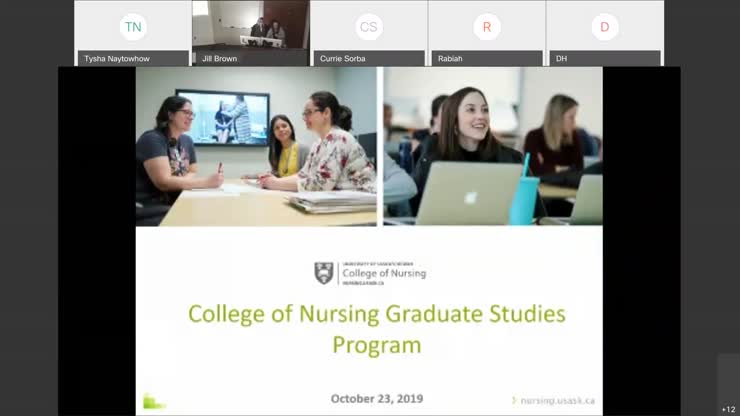This screenshot has height=416, width=740.
Task: Click the Jill Brown name label
Action: (219, 59)
